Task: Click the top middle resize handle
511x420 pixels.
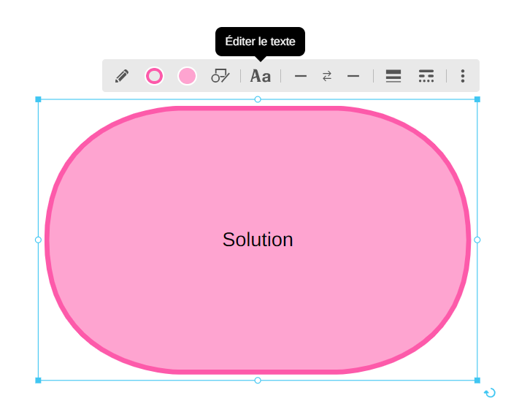Action: pyautogui.click(x=258, y=99)
